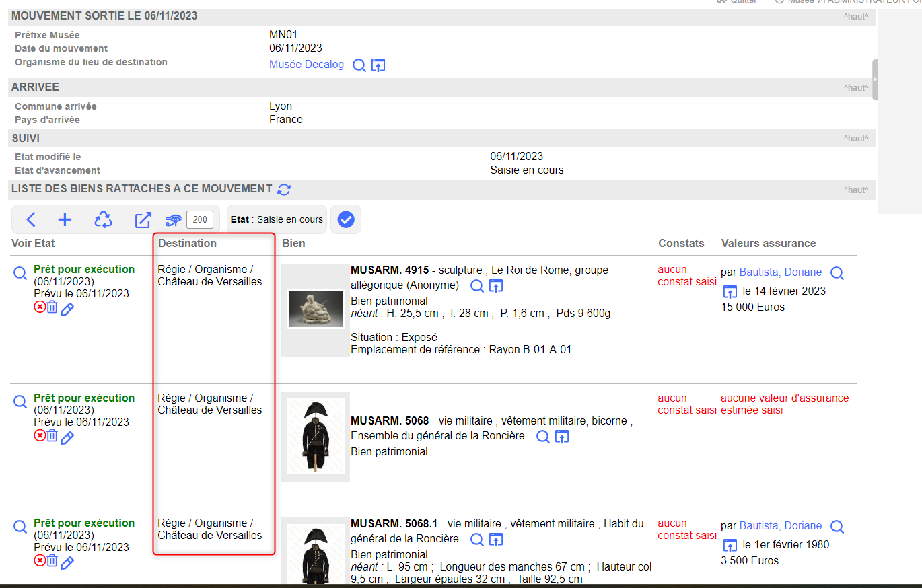Image resolution: width=922 pixels, height=588 pixels.
Task: Toggle the eye display icon in the toolbar
Action: (x=174, y=219)
